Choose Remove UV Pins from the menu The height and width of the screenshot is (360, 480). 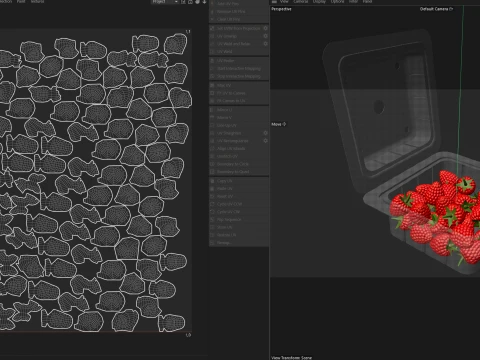(x=239, y=12)
